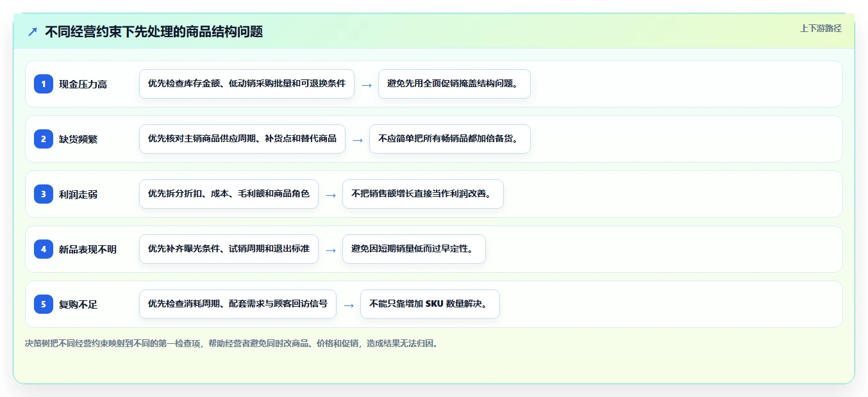Viewport: 868px width, 397px height.
Task: Select the number 3 badge for 利润走弱
Action: [44, 194]
